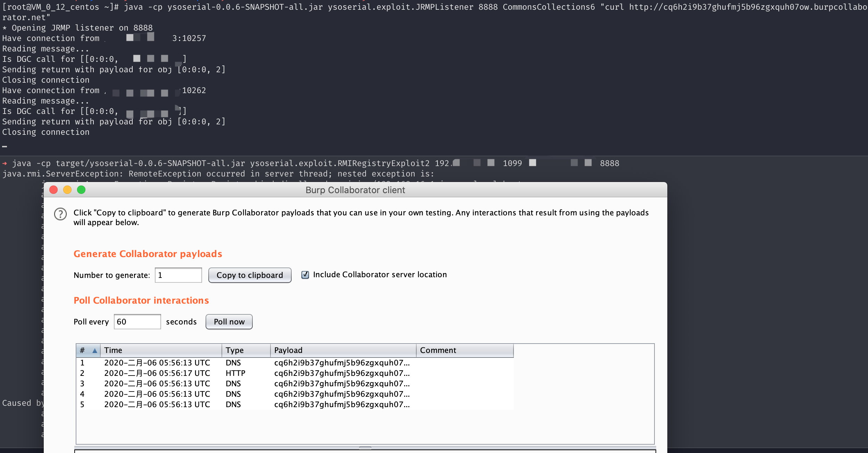Image resolution: width=868 pixels, height=453 pixels.
Task: Click the yellow minimize window button
Action: coord(67,190)
